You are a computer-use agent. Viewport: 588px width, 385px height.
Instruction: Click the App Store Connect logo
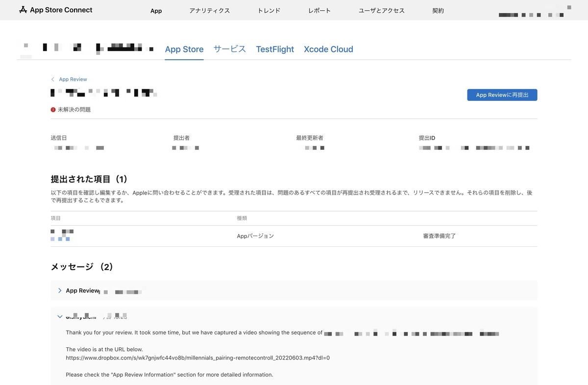55,10
